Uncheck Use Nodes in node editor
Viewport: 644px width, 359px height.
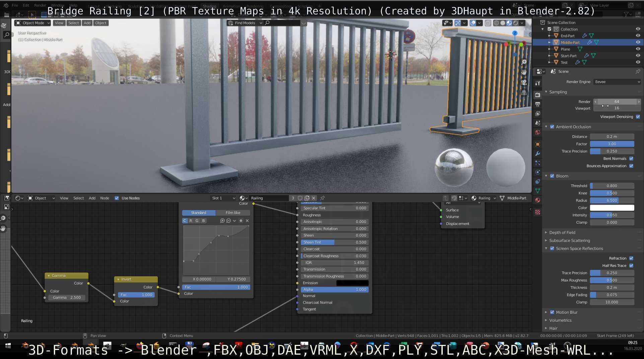click(x=117, y=198)
